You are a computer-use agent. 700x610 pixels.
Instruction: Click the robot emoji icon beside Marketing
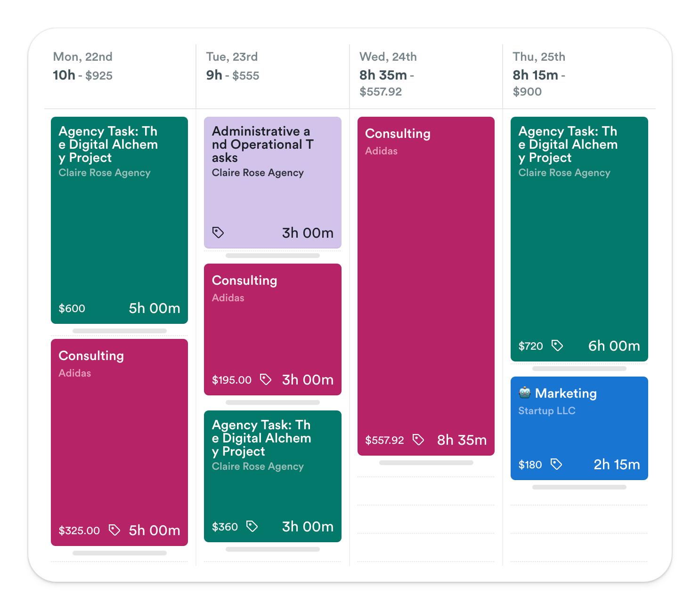point(525,393)
